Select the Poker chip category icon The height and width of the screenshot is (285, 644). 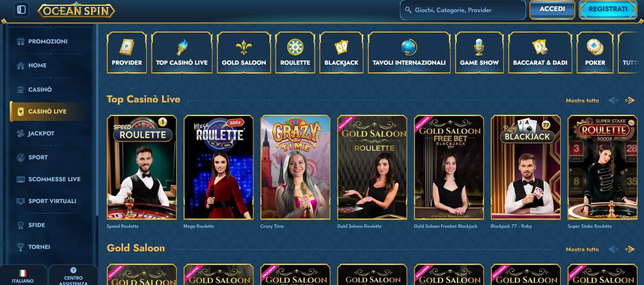595,47
